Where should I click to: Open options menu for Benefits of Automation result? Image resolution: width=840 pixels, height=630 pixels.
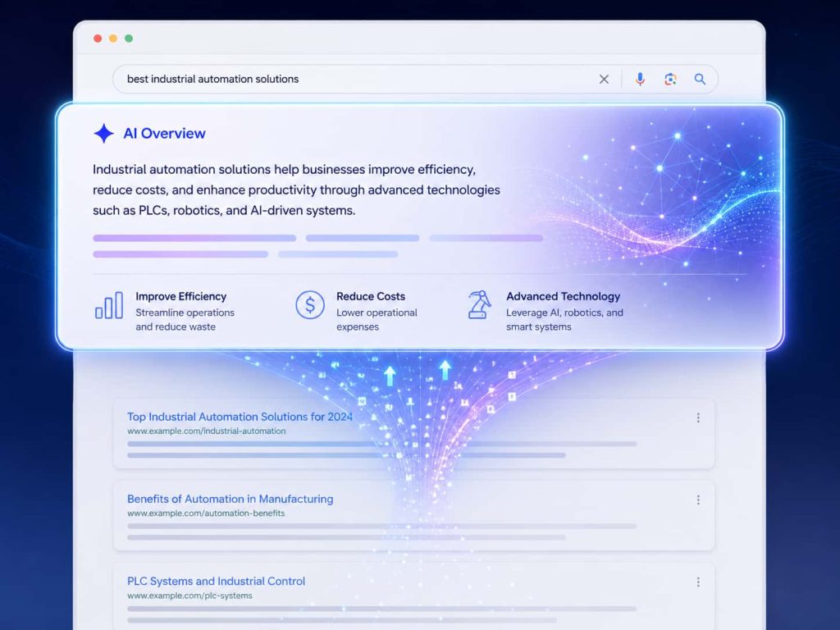point(698,500)
